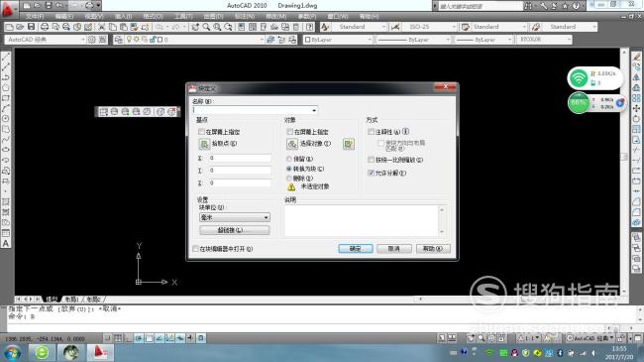
Task: Enable the 注释性 checkbox
Action: 372,132
